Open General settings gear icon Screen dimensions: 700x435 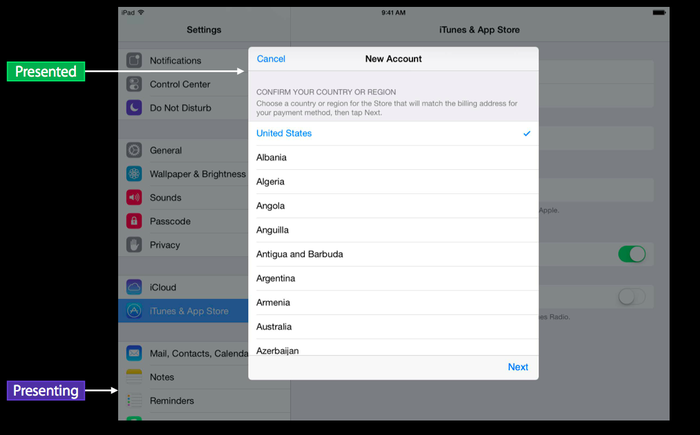[x=134, y=151]
